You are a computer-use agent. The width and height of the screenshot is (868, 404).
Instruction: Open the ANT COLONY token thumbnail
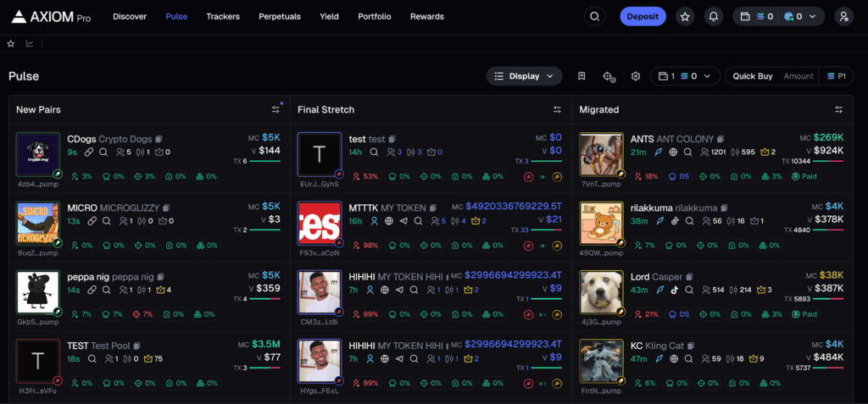(x=601, y=154)
